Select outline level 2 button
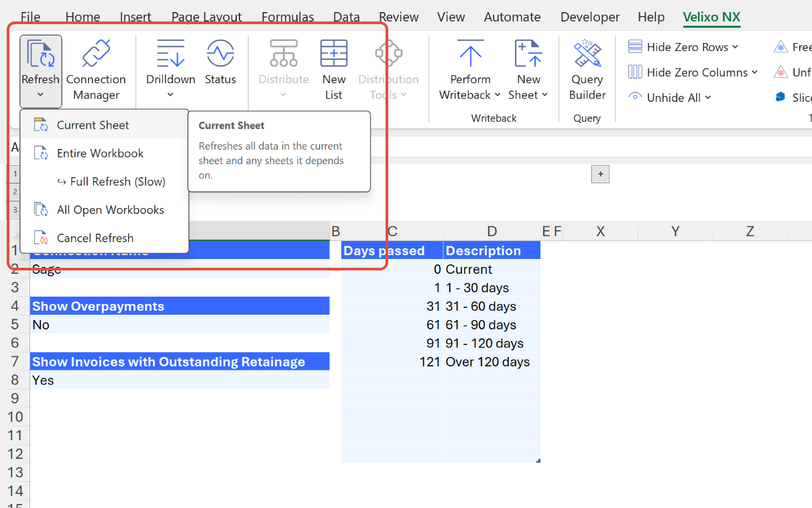This screenshot has width=812, height=508. [15, 192]
